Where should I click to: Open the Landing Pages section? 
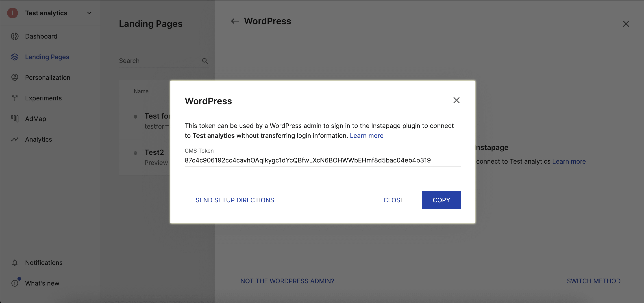47,57
